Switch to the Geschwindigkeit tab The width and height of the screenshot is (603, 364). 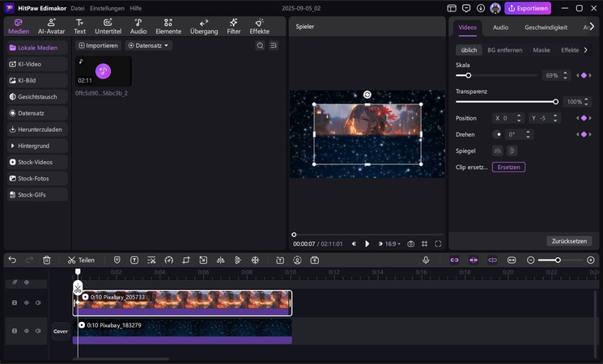546,28
